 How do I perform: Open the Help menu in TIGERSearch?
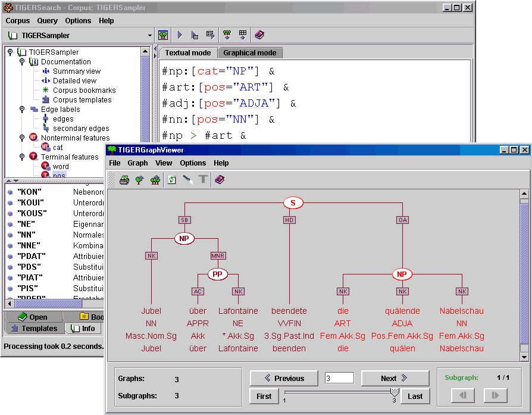(106, 21)
